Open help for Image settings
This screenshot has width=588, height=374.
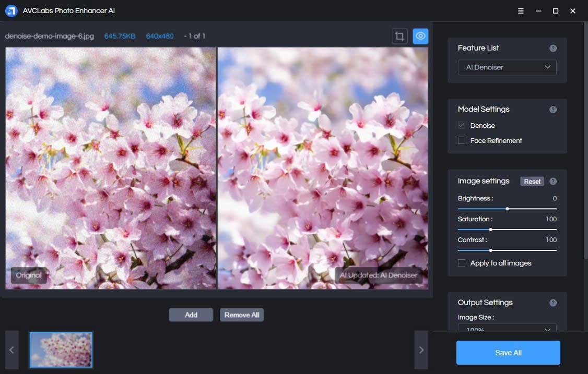tap(552, 182)
